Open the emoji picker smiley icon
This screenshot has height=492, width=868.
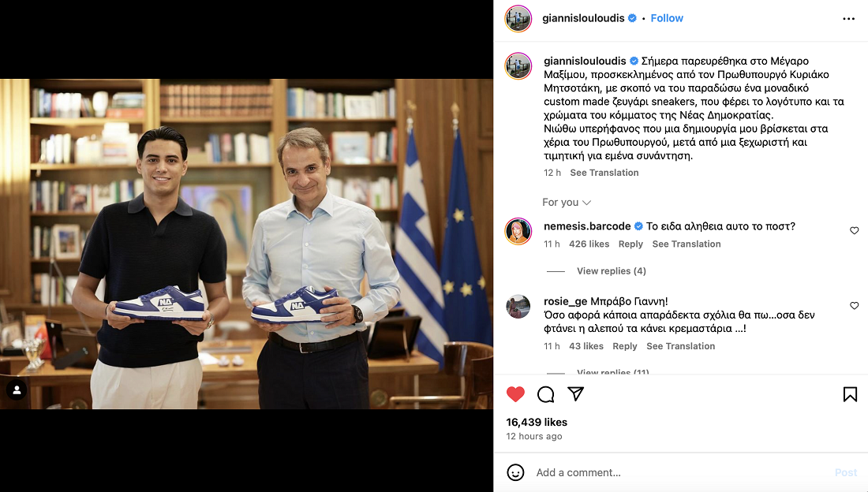(x=515, y=472)
